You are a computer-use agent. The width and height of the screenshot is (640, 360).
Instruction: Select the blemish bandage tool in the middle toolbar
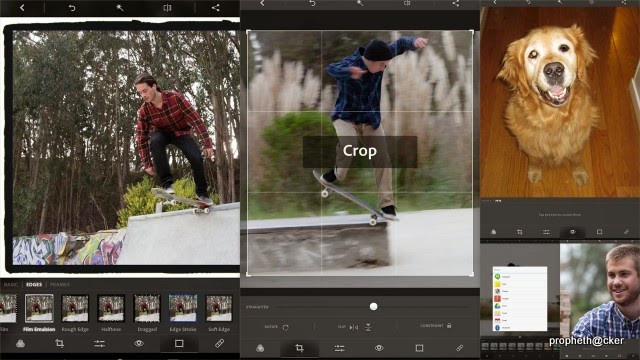(459, 348)
